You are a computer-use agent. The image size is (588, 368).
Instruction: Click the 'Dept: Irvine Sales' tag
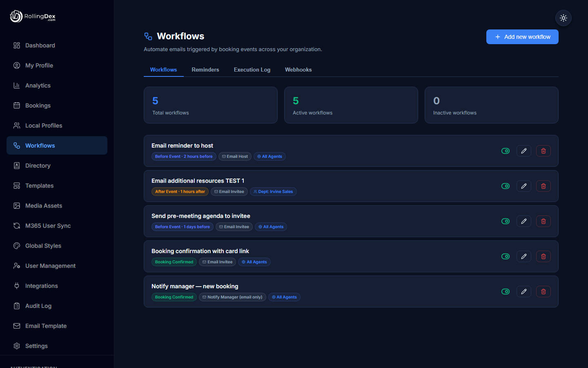point(273,192)
